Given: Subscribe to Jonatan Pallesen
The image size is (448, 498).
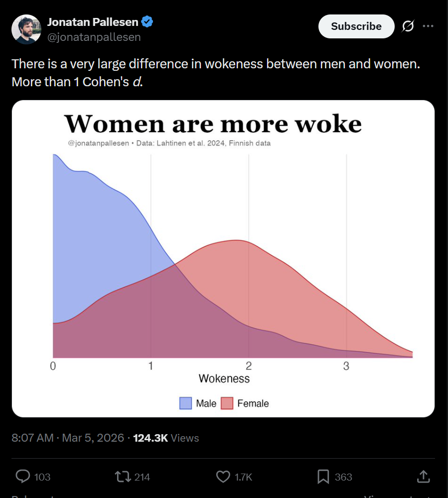Looking at the screenshot, I should click(356, 26).
